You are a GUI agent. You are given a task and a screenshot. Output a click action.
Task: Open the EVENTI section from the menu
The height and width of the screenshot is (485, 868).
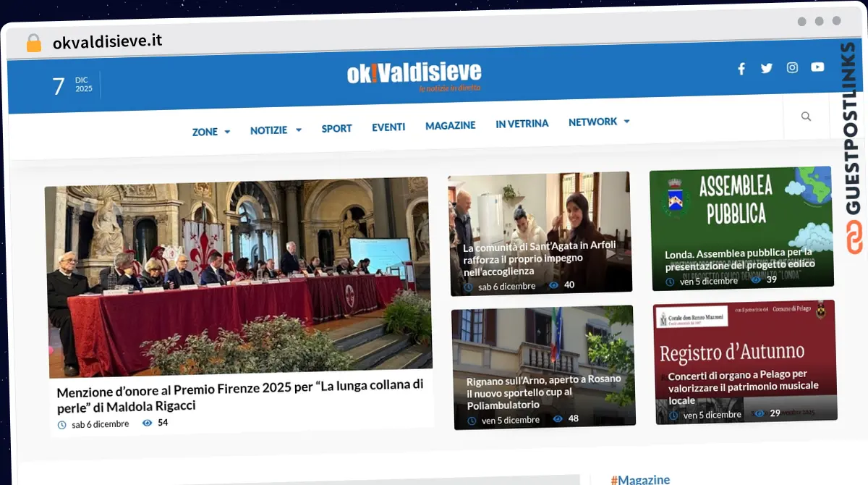[x=388, y=127]
